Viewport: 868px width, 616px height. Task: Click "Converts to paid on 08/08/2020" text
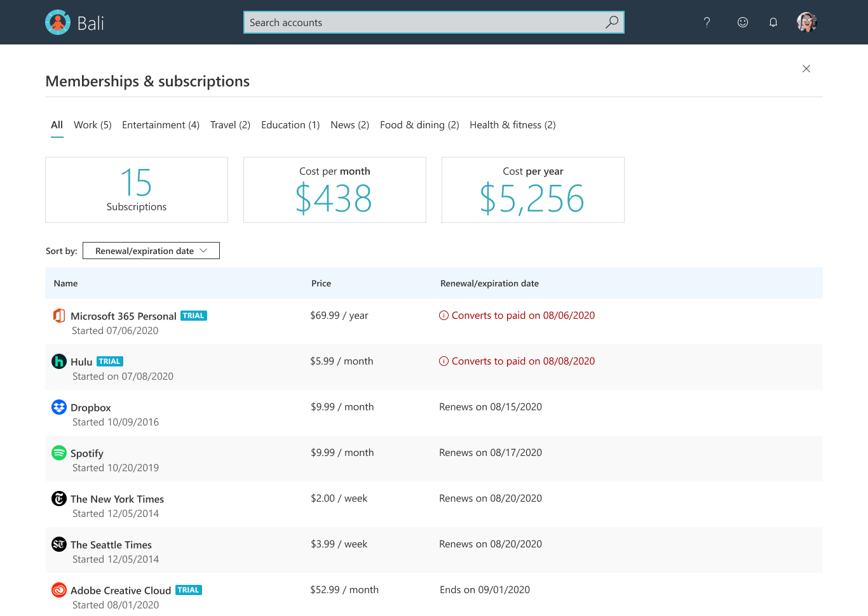point(524,361)
